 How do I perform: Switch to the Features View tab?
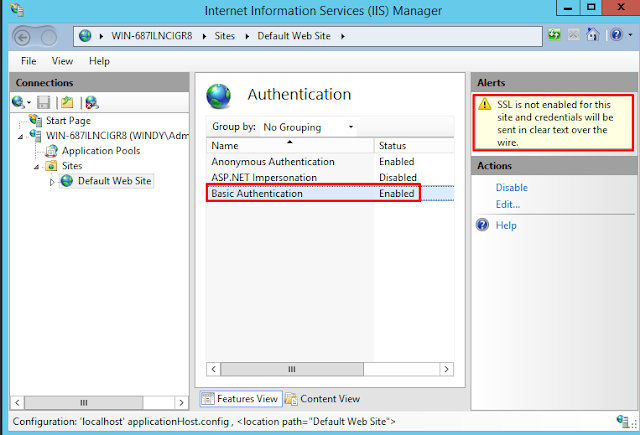coord(241,399)
